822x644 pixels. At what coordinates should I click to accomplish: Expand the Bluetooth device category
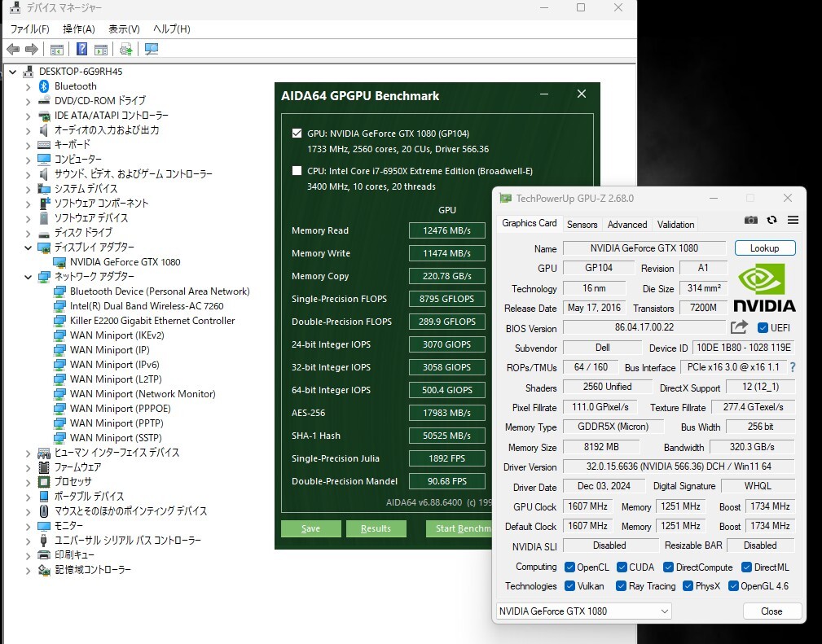point(29,86)
